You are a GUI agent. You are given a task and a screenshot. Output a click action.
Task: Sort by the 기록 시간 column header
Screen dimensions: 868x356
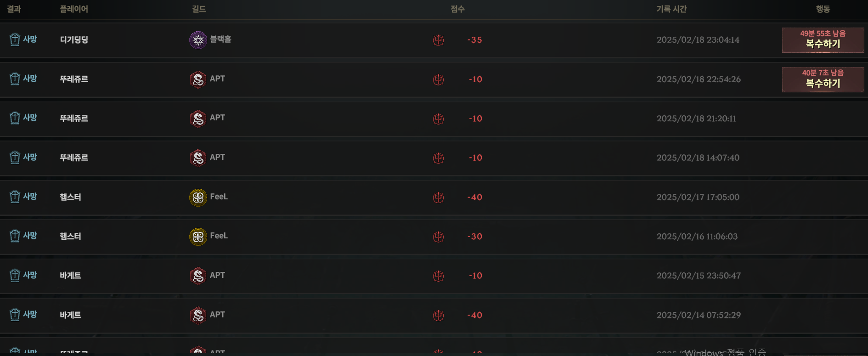671,9
